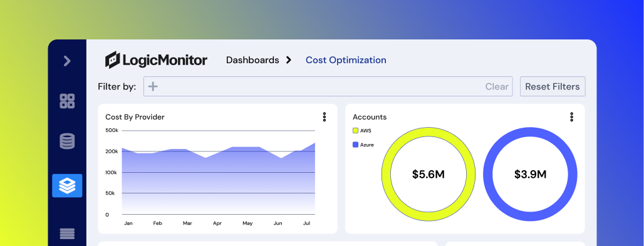Open the Cost By Provider widget options menu
The height and width of the screenshot is (246, 644).
[x=325, y=117]
